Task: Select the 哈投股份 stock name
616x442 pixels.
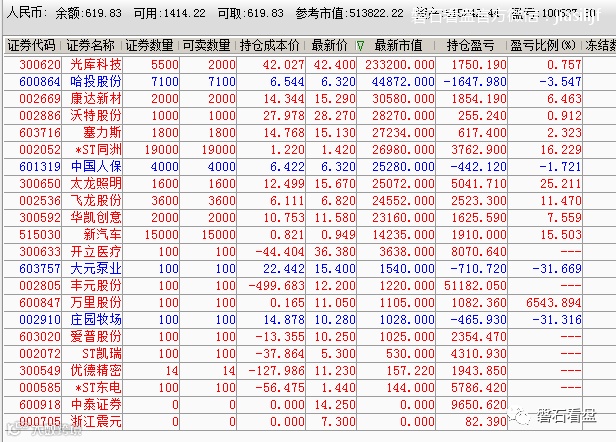Action: [x=96, y=82]
